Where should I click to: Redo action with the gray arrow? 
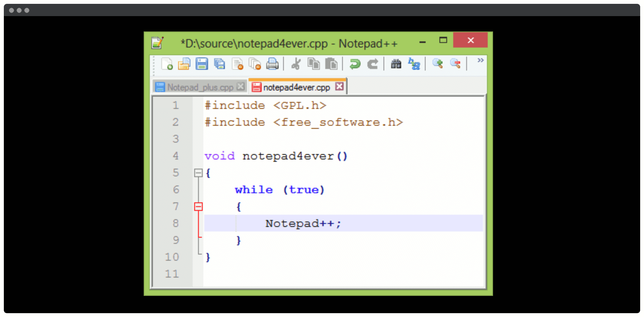pos(372,64)
